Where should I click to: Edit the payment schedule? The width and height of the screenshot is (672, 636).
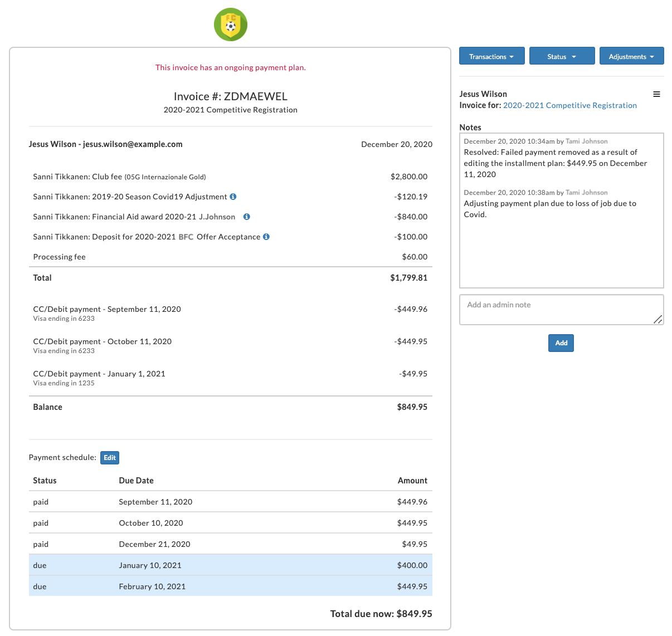[x=110, y=458]
